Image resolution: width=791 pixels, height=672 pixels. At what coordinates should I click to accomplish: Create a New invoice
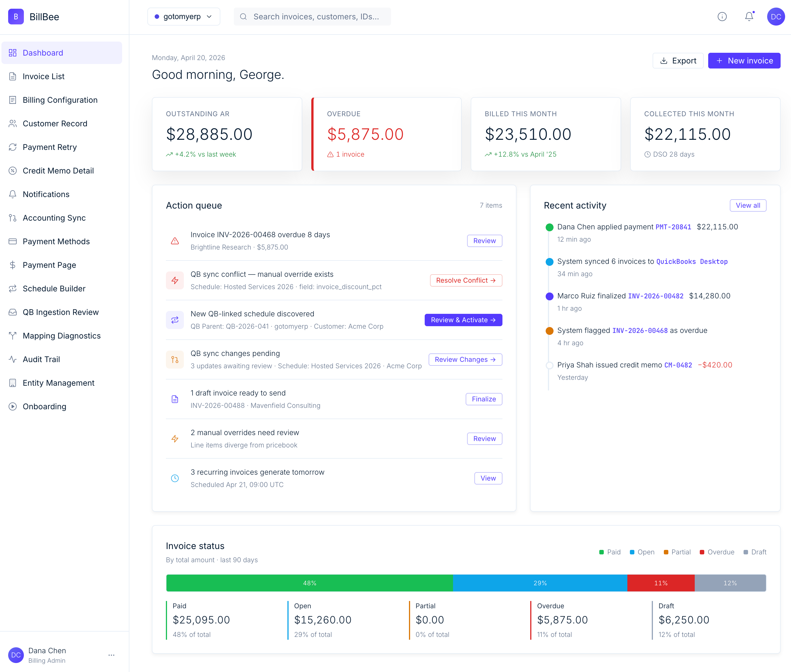(744, 61)
